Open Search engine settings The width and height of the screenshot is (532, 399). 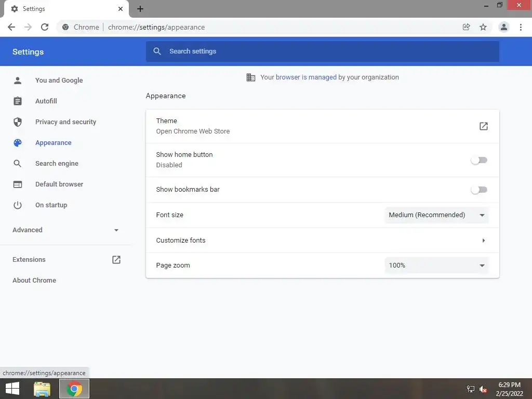coord(57,164)
